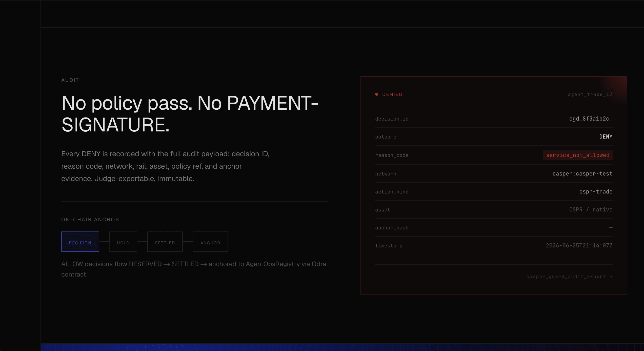Viewport: 644px width, 351px height.
Task: Click the Every DENY is recorded paragraph
Action: tap(165, 166)
